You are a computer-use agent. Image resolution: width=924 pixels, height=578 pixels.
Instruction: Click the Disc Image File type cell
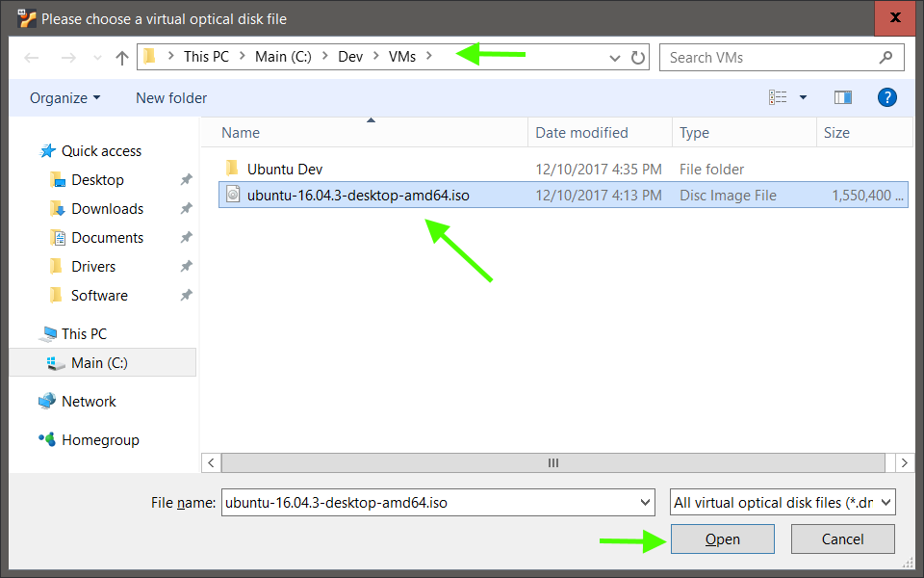(x=728, y=196)
